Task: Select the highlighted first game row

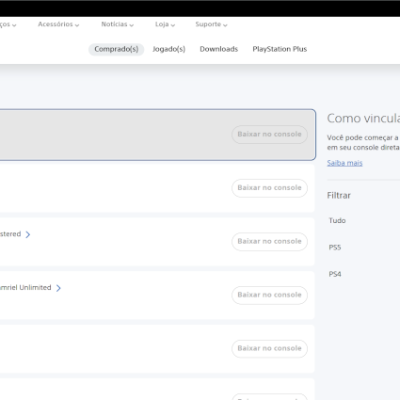Action: 157,135
